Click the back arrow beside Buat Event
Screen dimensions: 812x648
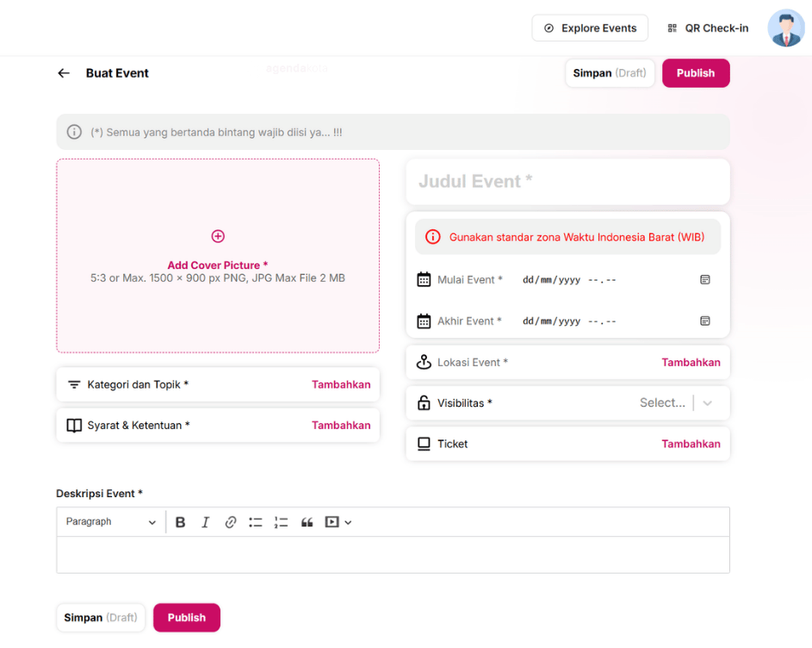[x=64, y=73]
